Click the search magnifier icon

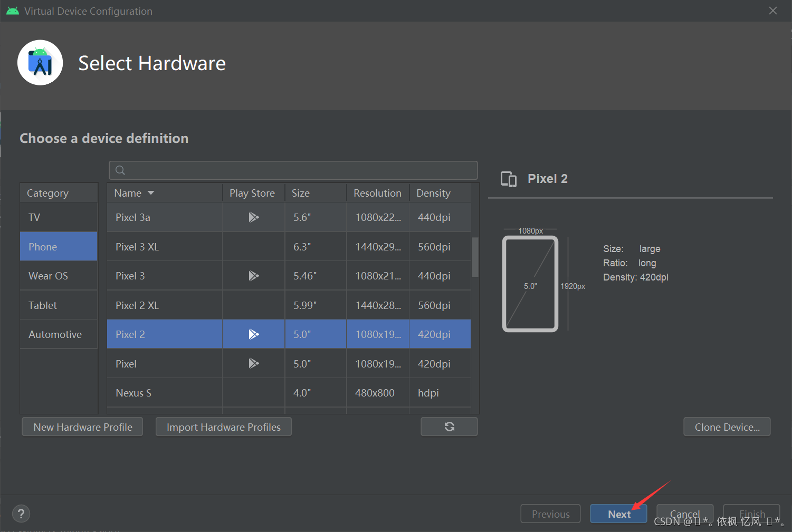point(120,170)
